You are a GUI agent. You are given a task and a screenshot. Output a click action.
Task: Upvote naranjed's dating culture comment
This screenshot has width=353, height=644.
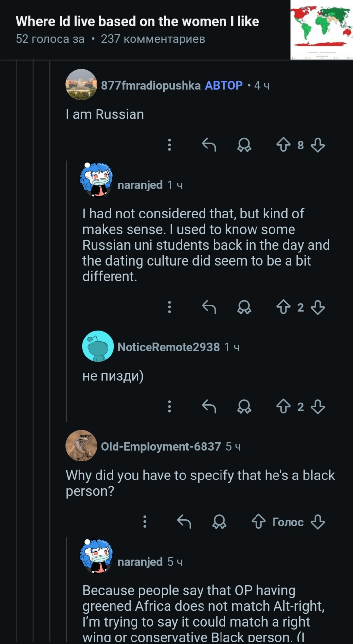click(x=283, y=307)
